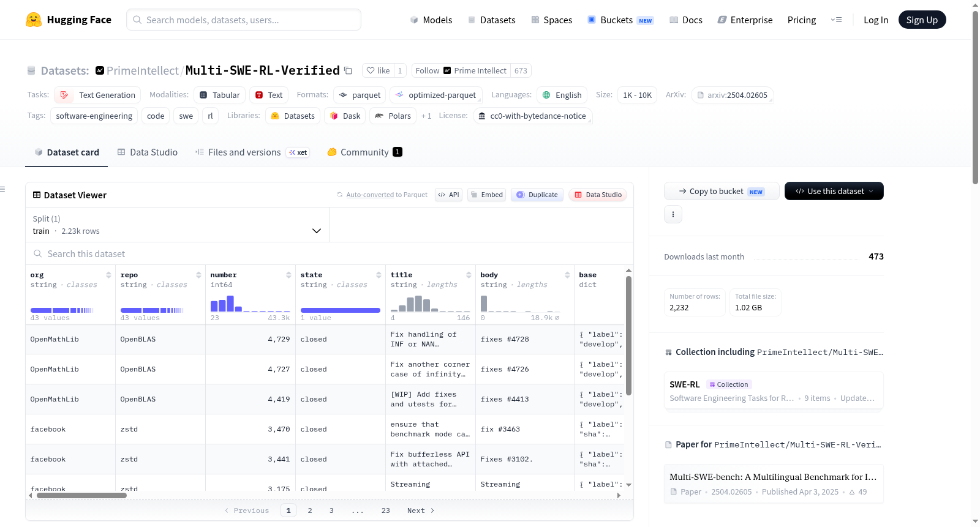Select the software-engineering tag
Image resolution: width=980 pixels, height=527 pixels.
click(94, 116)
